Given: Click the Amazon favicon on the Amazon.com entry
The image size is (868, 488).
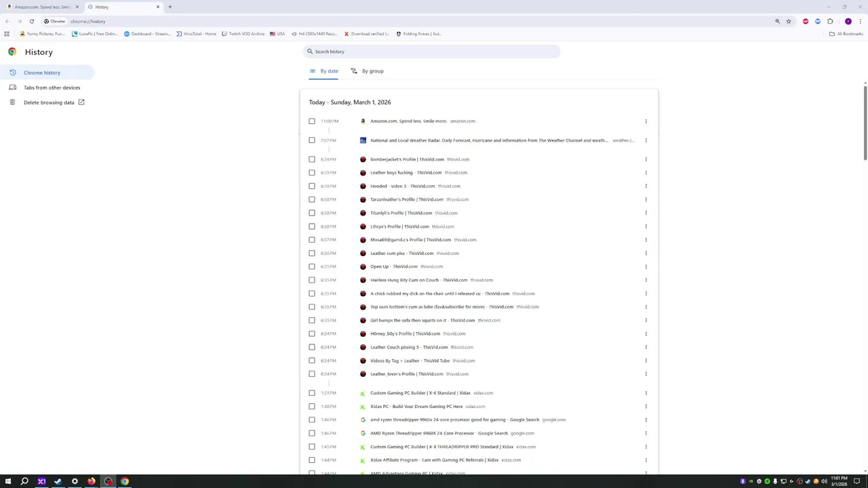Looking at the screenshot, I should 363,121.
